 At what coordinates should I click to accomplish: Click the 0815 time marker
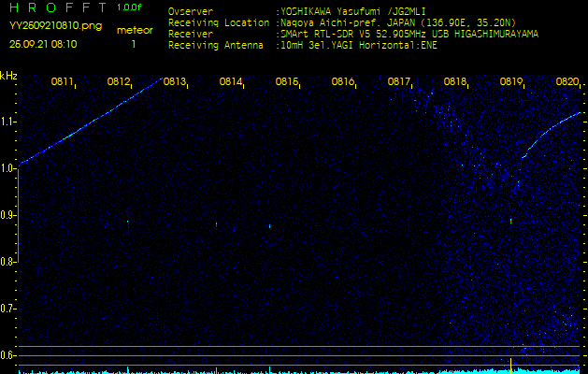(287, 81)
